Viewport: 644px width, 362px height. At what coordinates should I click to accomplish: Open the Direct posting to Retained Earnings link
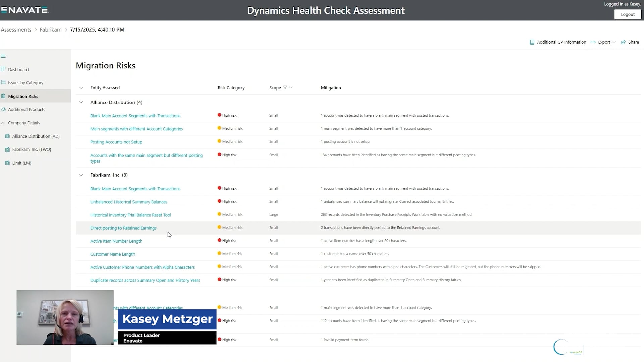coord(123,228)
